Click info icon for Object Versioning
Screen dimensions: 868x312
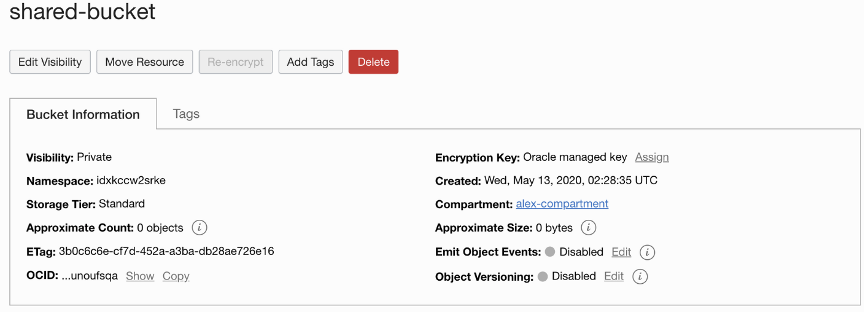pos(640,276)
